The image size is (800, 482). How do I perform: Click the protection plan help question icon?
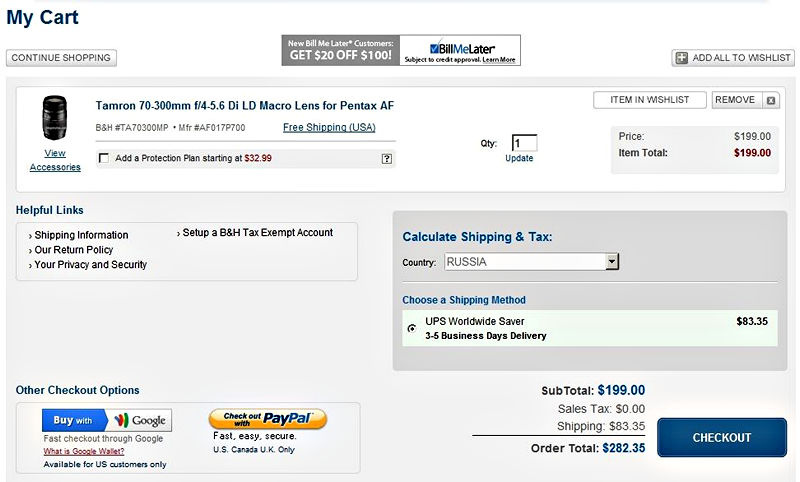coord(386,158)
